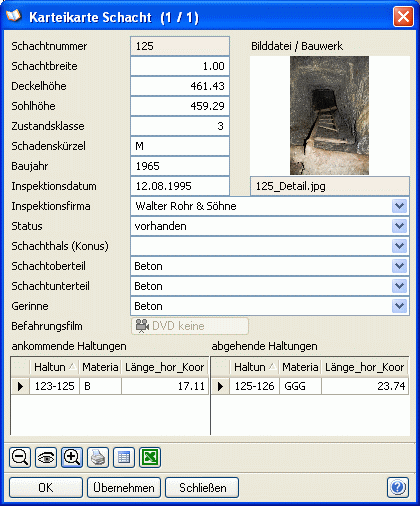The width and height of the screenshot is (420, 506).
Task: Open the Schachtoberteil dropdown arrow
Action: [x=400, y=266]
